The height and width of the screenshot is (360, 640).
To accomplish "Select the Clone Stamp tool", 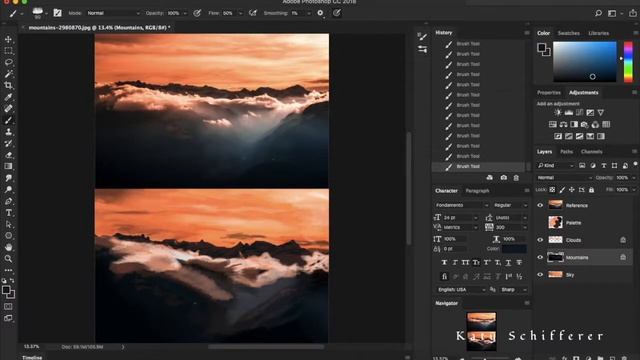I will pos(8,132).
